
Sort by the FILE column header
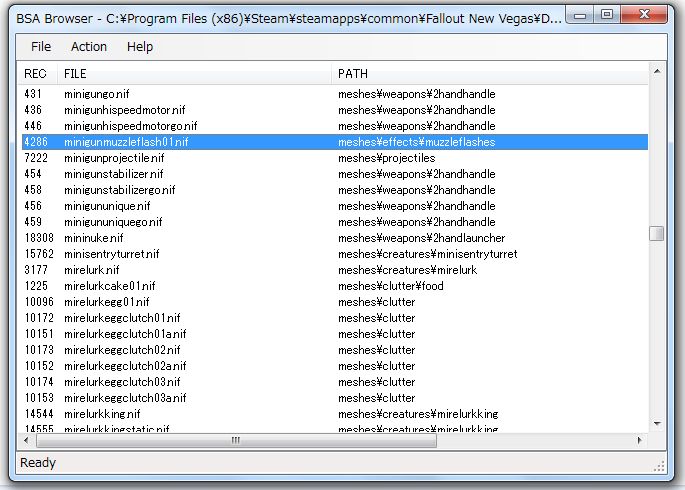click(194, 73)
